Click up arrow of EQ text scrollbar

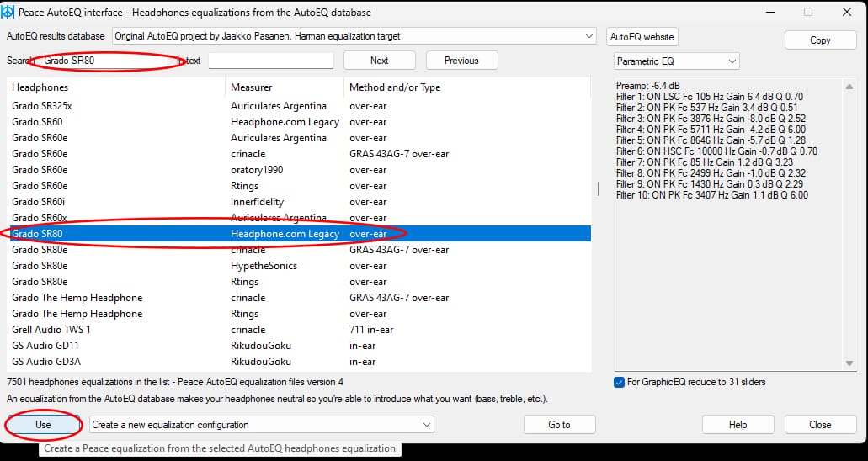tap(849, 87)
